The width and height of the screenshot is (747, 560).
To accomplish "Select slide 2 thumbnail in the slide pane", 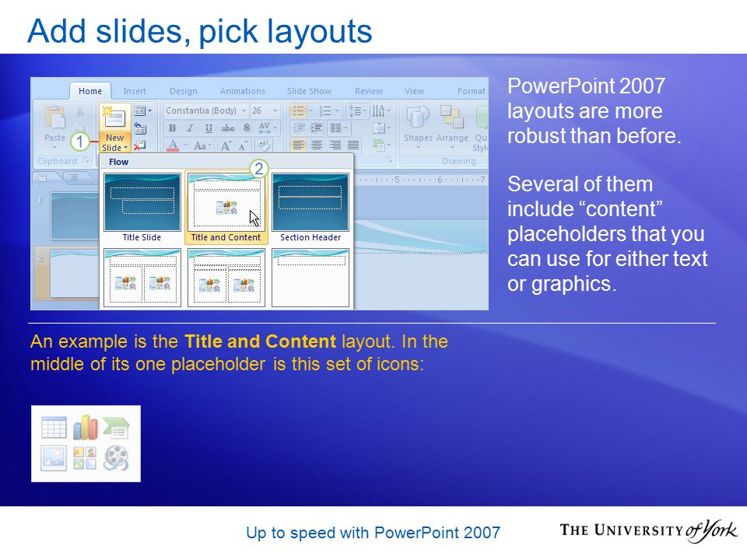I will tap(74, 274).
